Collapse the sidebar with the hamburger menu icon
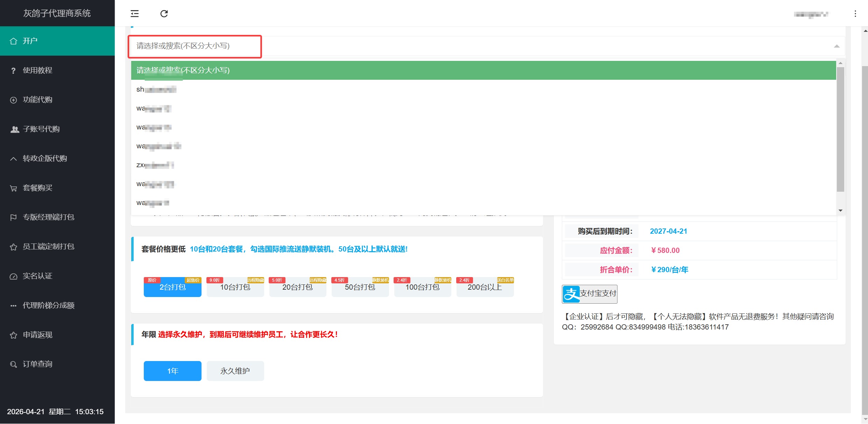The width and height of the screenshot is (868, 424). point(135,14)
